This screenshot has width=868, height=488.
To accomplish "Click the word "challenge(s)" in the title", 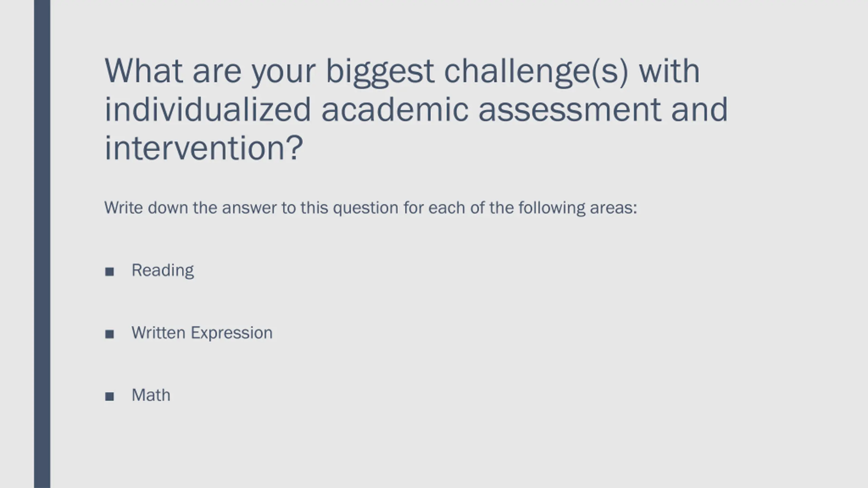I will coord(536,73).
